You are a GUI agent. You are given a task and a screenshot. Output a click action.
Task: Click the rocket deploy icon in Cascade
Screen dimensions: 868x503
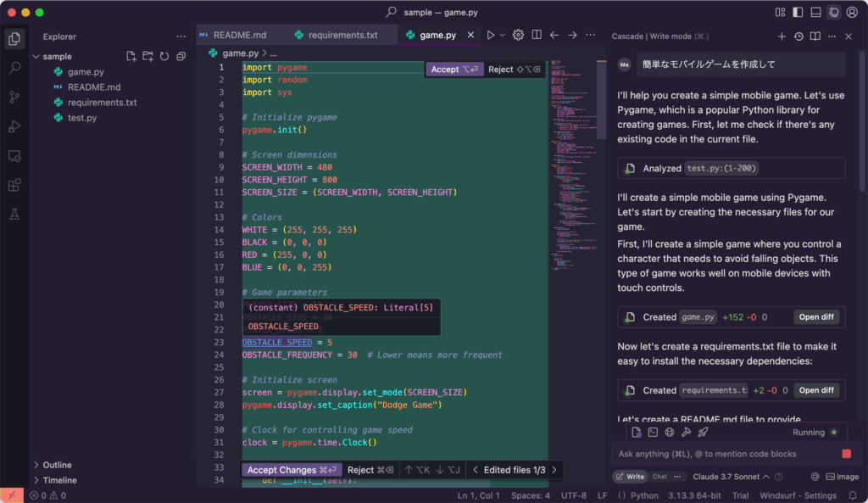(703, 432)
